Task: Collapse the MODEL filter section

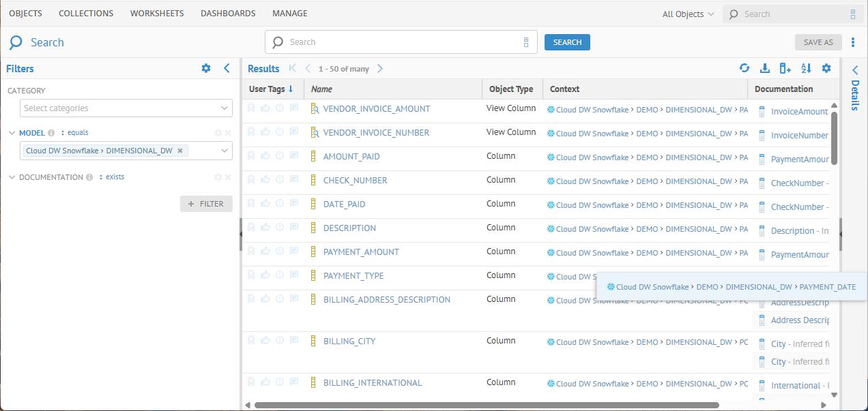Action: [x=12, y=133]
